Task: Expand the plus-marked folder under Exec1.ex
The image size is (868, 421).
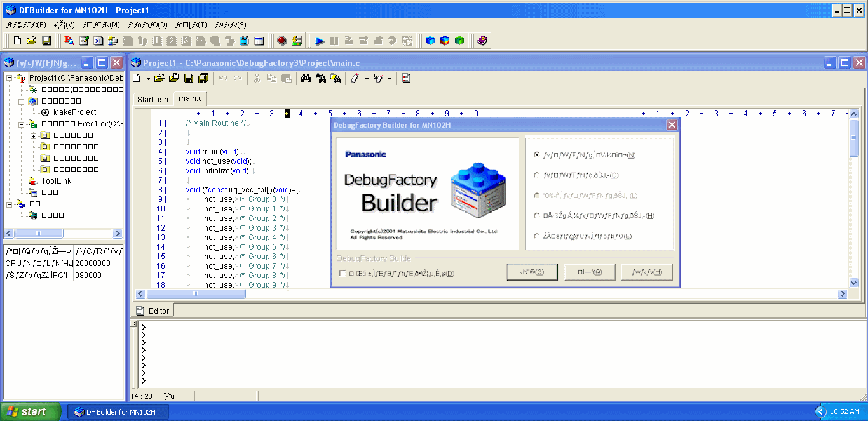Action: tap(32, 135)
